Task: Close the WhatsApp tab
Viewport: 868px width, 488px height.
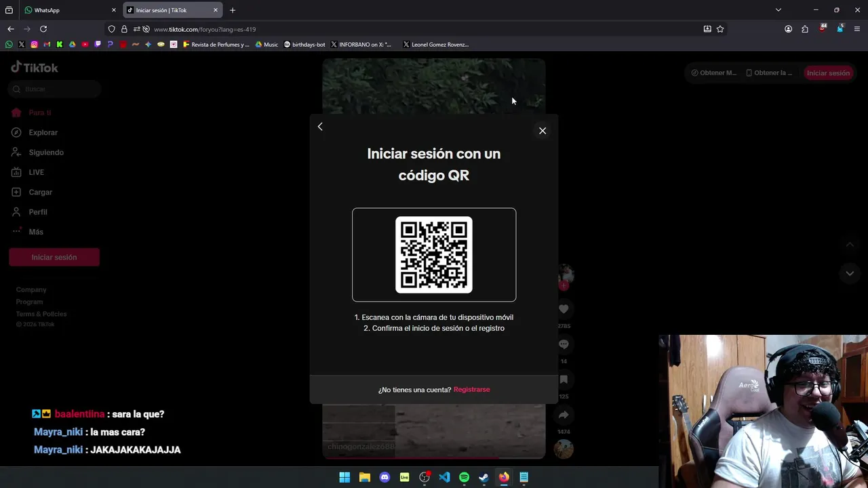Action: pyautogui.click(x=113, y=10)
